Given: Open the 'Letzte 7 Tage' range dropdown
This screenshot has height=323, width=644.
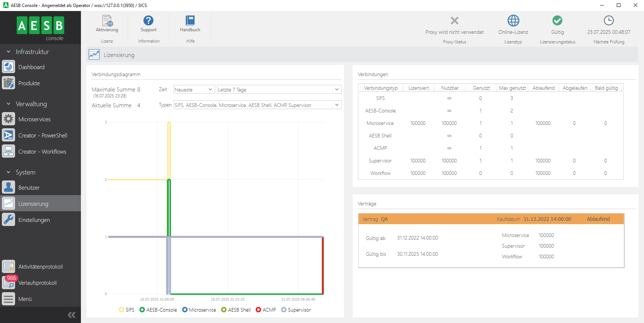Looking at the screenshot, I should [279, 90].
